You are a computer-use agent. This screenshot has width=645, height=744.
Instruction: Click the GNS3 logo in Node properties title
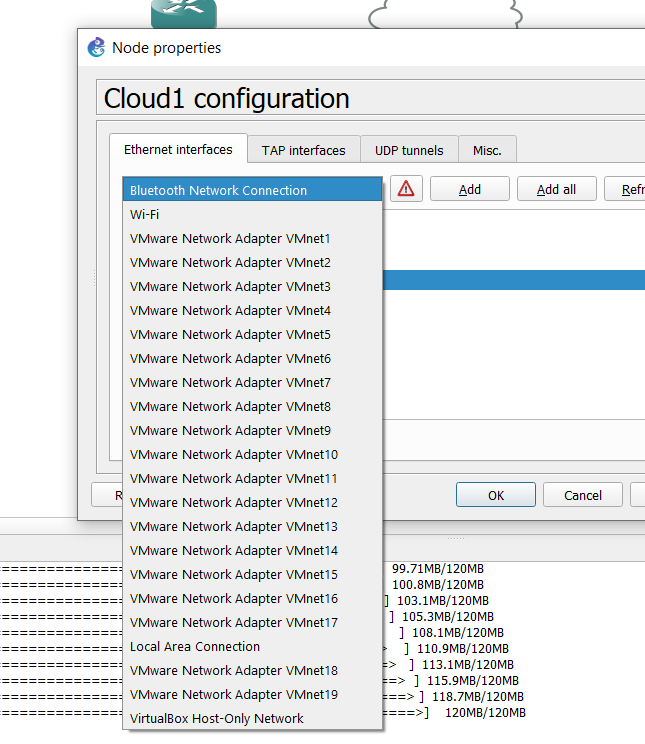(96, 47)
